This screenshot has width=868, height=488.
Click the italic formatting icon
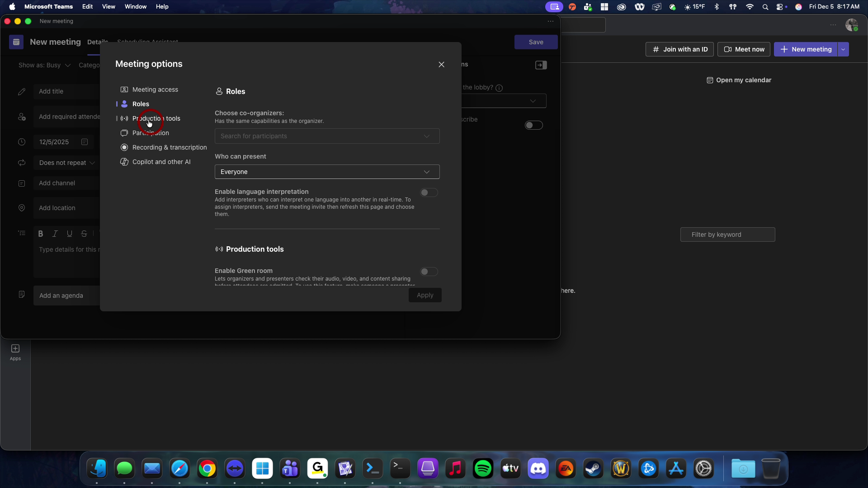[x=55, y=234]
